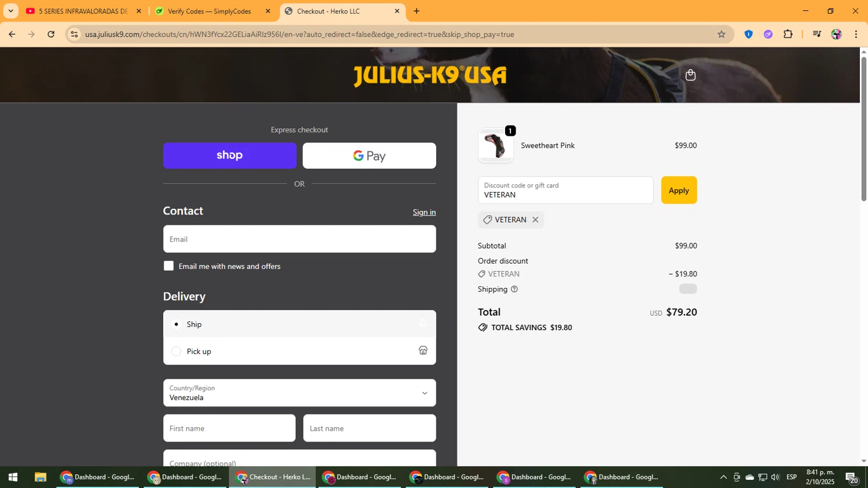
Task: Open the media control toolbar icon
Action: coord(817,34)
